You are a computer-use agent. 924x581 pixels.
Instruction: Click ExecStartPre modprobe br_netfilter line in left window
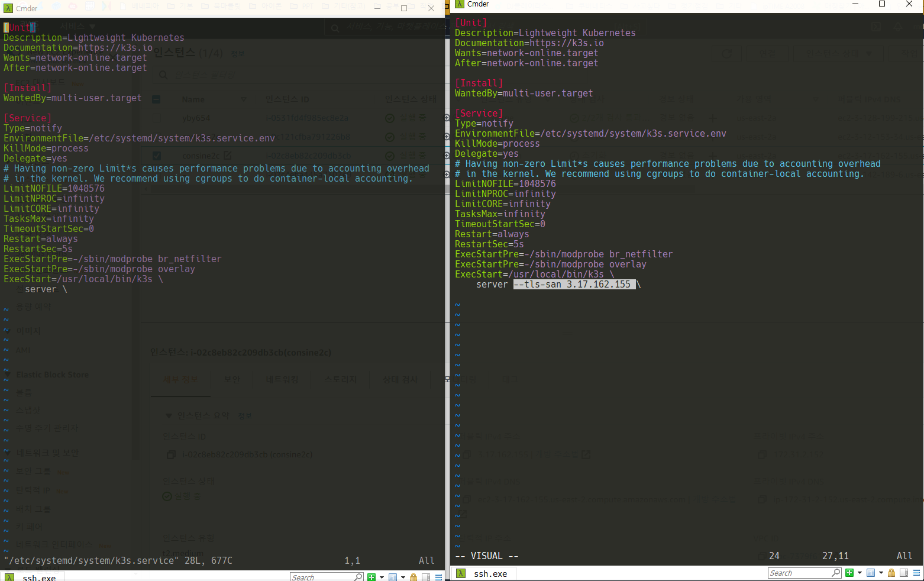click(x=112, y=259)
